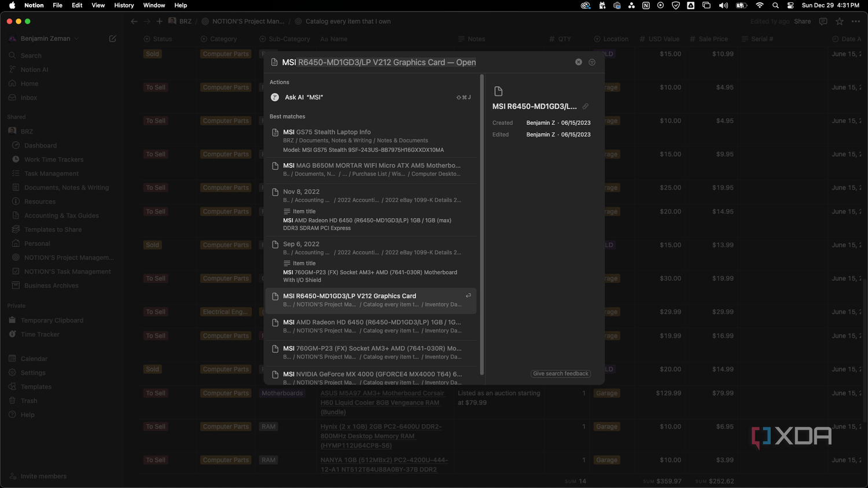Open Notion AI in the sidebar
This screenshot has width=868, height=488.
click(x=34, y=69)
